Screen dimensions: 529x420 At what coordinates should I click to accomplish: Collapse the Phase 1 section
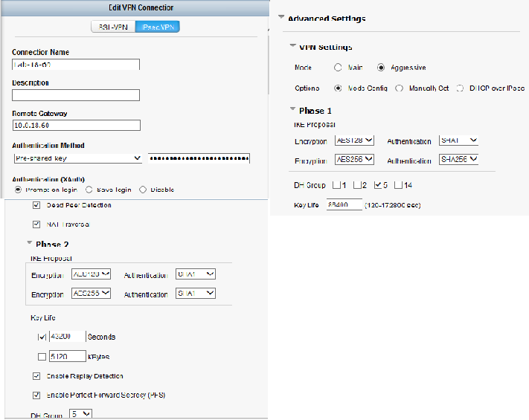(293, 110)
